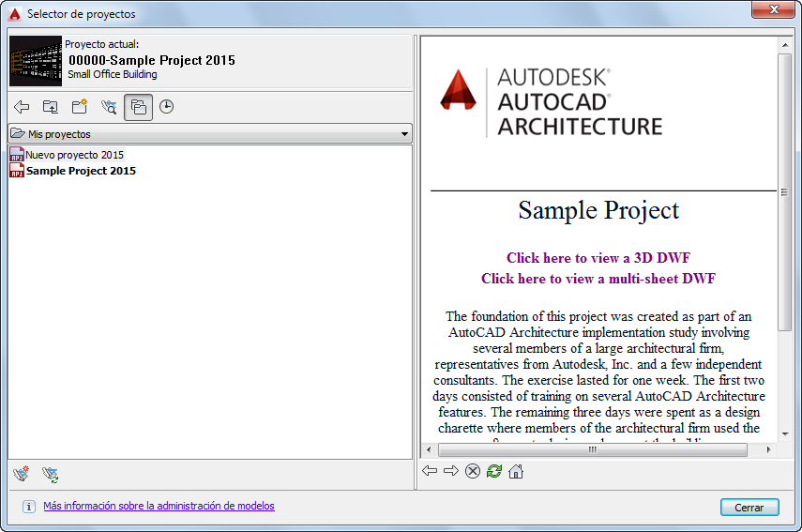Image resolution: width=802 pixels, height=532 pixels.
Task: Click the new project icon at bottom
Action: 22,474
